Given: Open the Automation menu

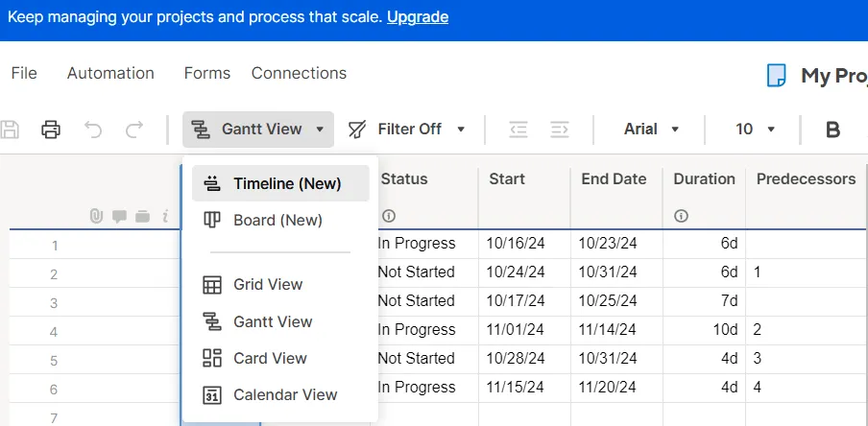Looking at the screenshot, I should [110, 73].
